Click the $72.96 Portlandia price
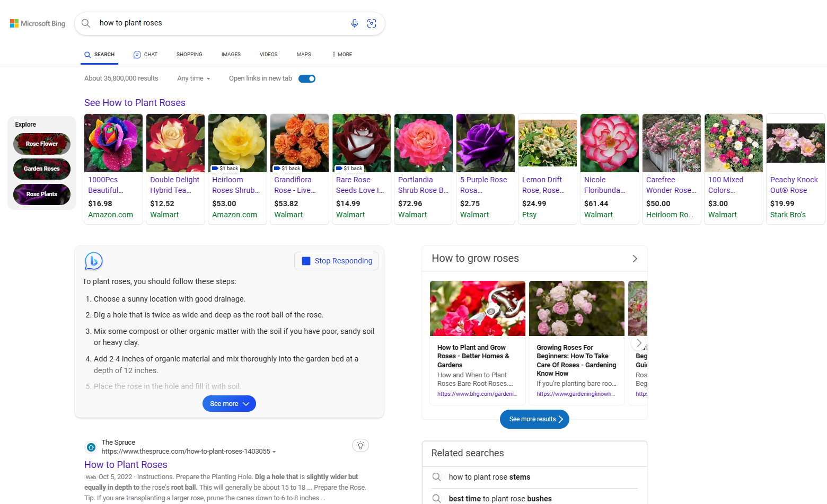The height and width of the screenshot is (504, 827). (x=410, y=204)
